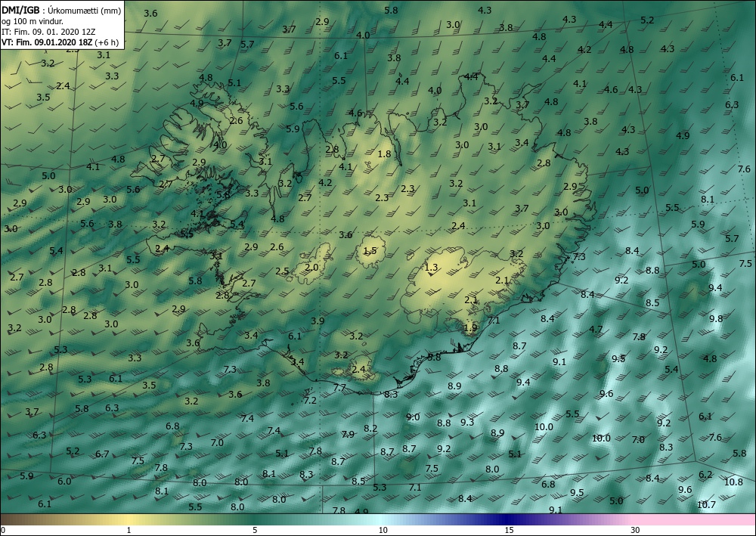Image resolution: width=756 pixels, height=536 pixels.
Task: Click the '7.9' value over the sea
Action: tap(348, 434)
